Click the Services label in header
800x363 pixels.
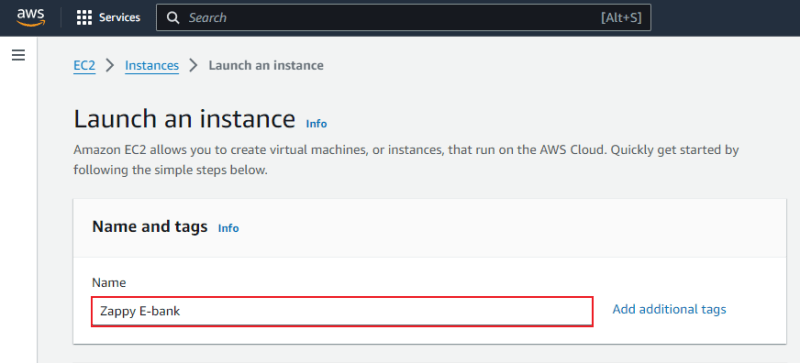pos(119,18)
